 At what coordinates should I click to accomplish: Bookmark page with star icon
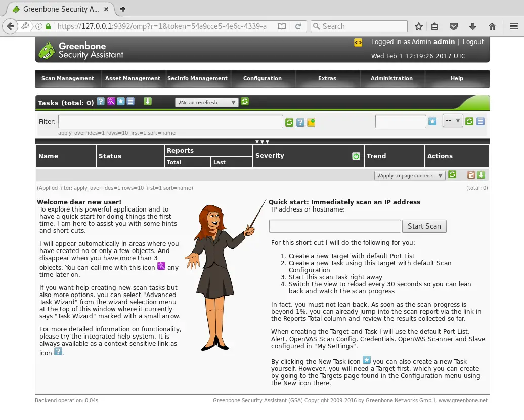[x=418, y=26]
